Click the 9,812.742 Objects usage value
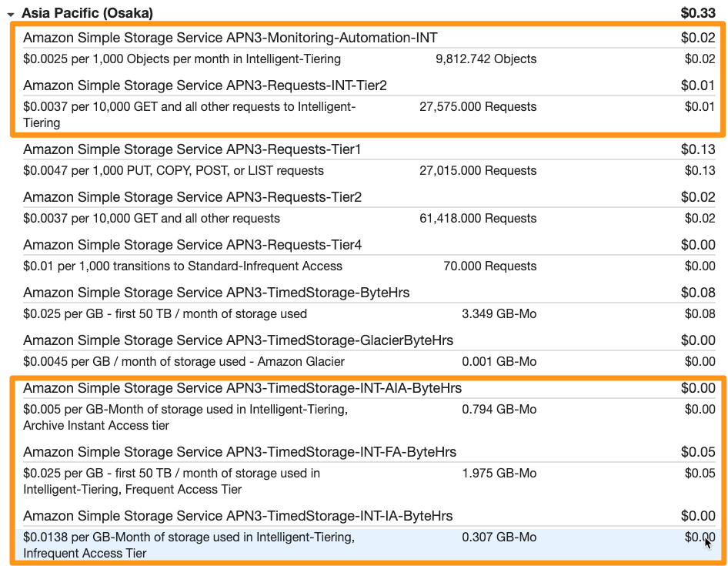The height and width of the screenshot is (566, 728). (486, 59)
